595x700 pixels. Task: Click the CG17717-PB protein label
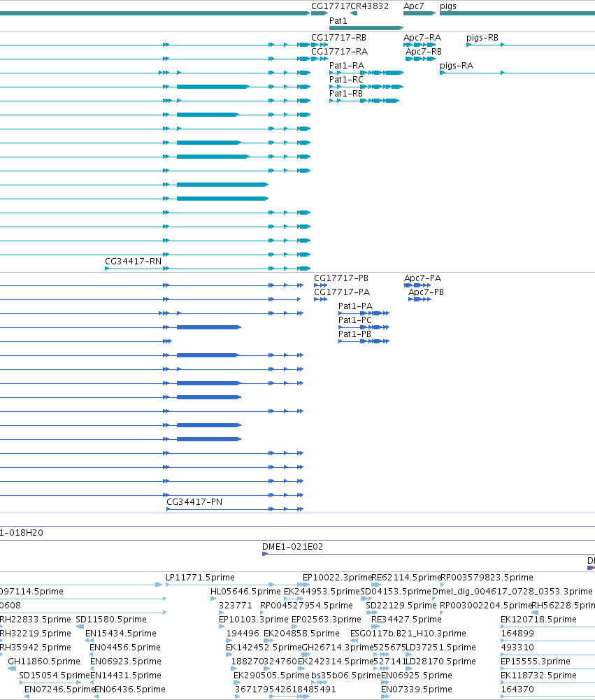click(x=341, y=278)
